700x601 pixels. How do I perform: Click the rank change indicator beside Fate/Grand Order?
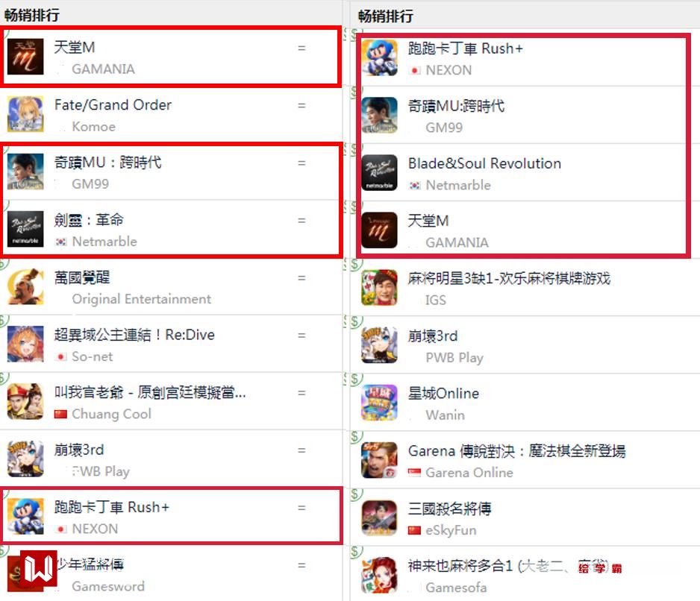point(301,106)
